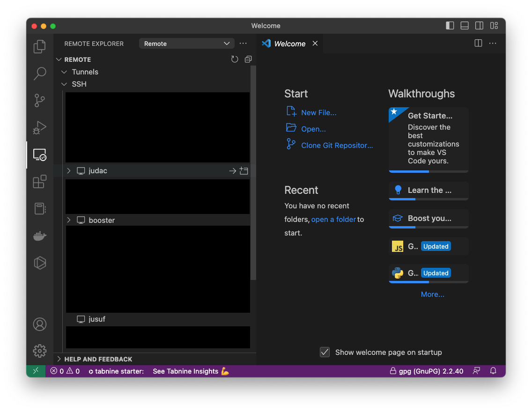
Task: Expand the judac SSH host
Action: point(68,171)
